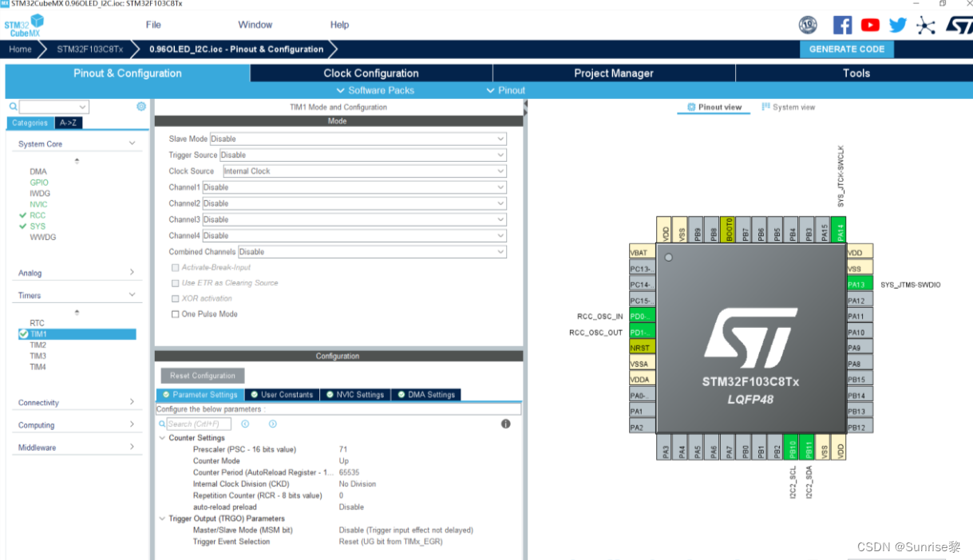Screen dimensions: 973x560
Task: Open the Facebook icon link
Action: click(x=842, y=25)
